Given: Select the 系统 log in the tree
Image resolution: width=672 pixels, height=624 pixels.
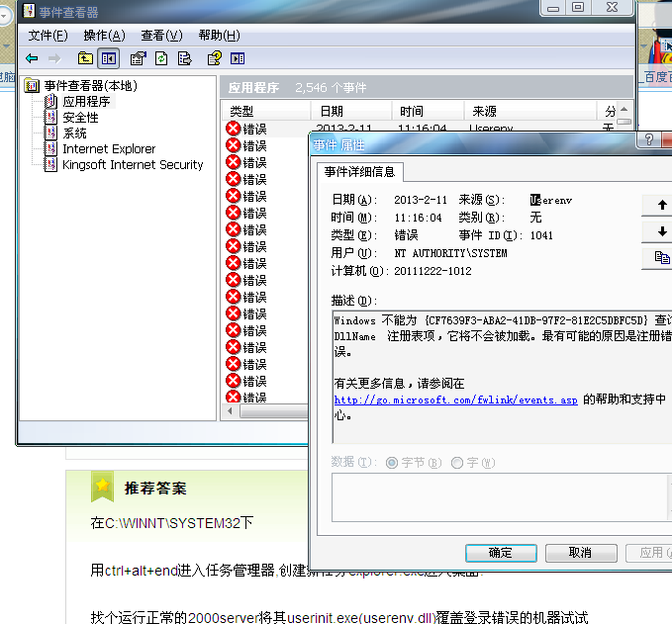Looking at the screenshot, I should pos(74,134).
